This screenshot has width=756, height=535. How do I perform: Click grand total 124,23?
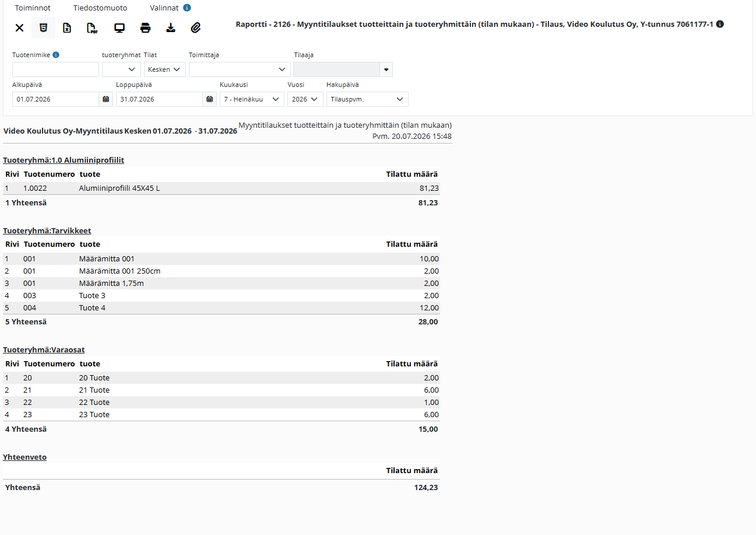click(x=426, y=487)
